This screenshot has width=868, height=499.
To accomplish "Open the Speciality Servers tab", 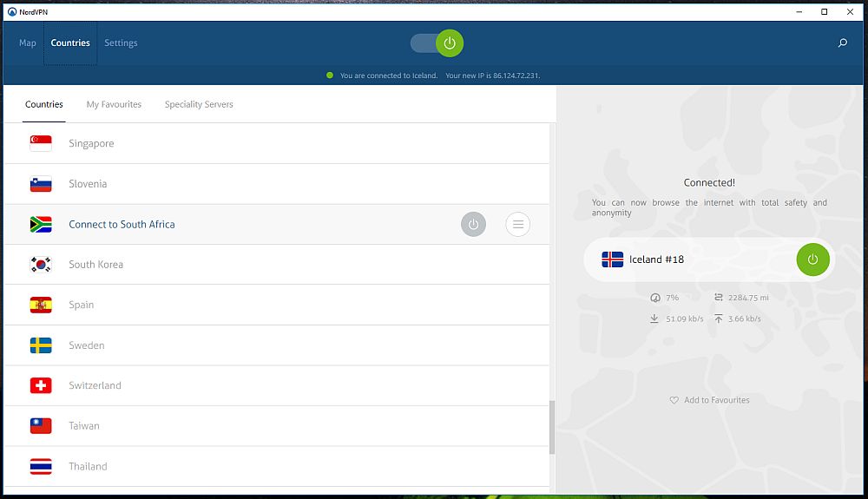I will pos(199,104).
